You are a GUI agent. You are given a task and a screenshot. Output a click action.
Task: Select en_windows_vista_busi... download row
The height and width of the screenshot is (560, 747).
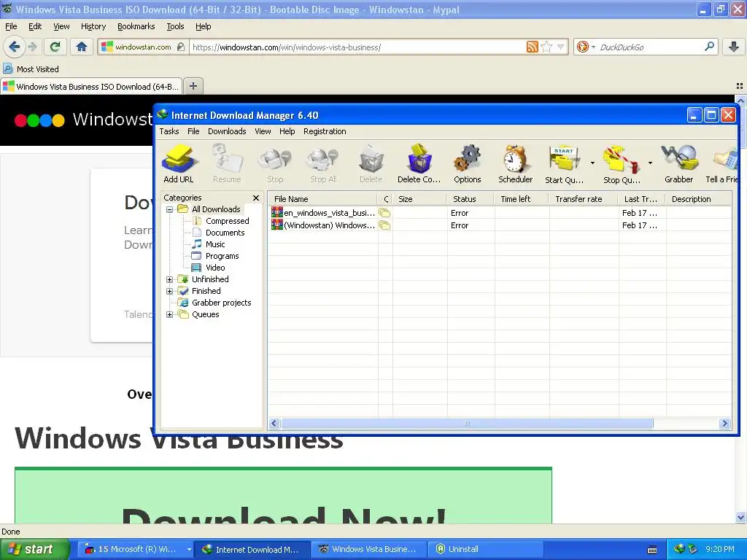pyautogui.click(x=499, y=213)
